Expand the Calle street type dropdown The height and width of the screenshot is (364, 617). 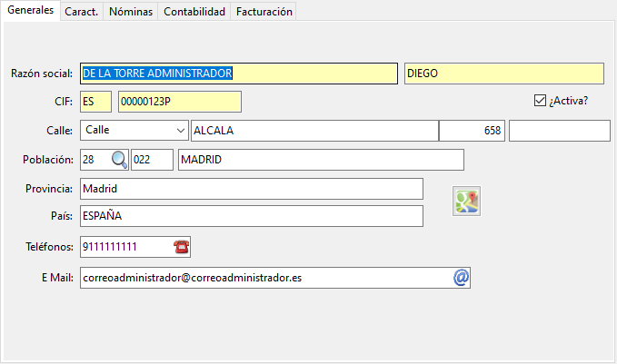pos(177,131)
